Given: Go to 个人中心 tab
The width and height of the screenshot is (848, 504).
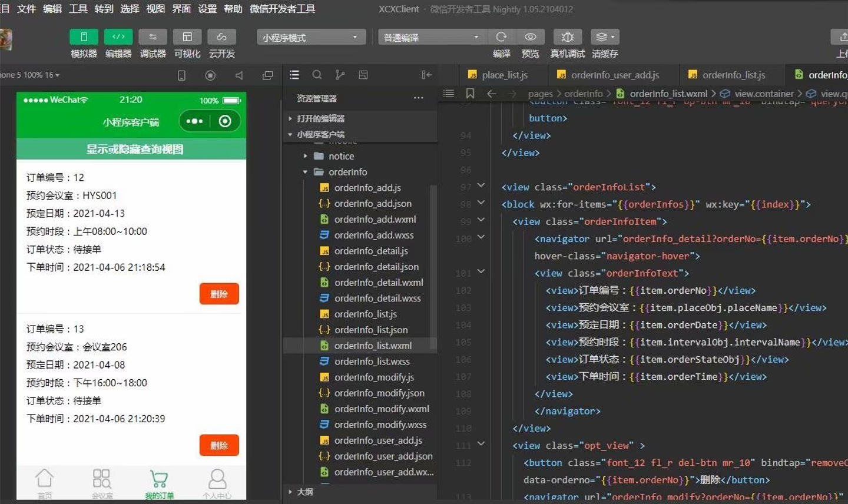Looking at the screenshot, I should (x=217, y=484).
